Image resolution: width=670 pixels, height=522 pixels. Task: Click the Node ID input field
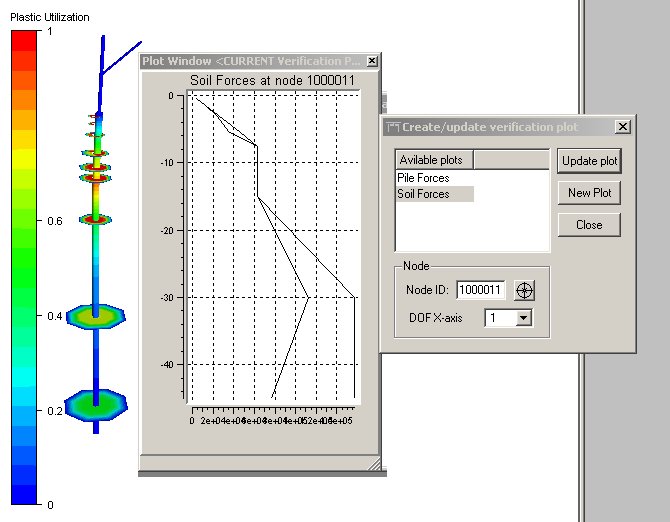(481, 290)
